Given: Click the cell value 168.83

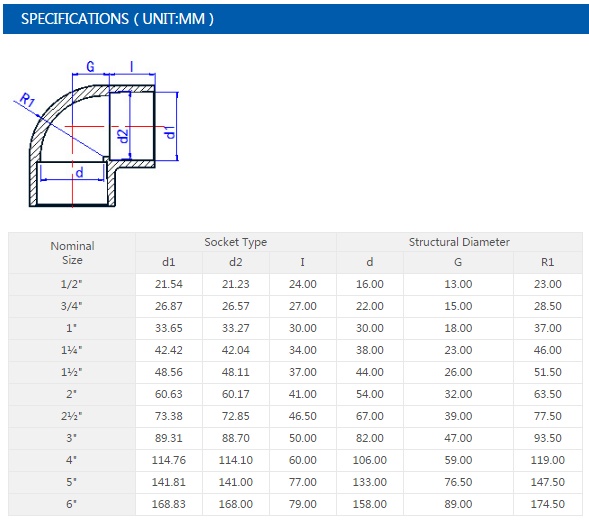Looking at the screenshot, I should [x=169, y=504].
